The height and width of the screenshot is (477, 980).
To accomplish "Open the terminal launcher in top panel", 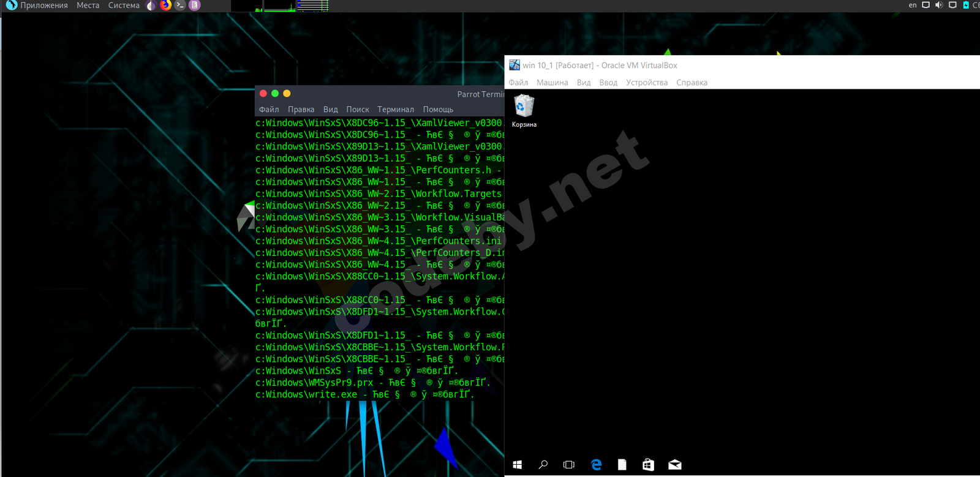I will tap(180, 6).
